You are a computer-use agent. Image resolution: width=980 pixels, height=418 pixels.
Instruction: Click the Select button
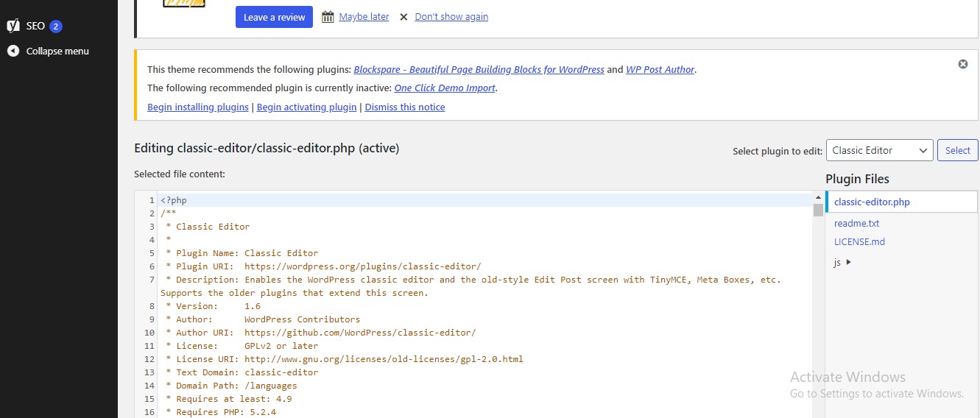(957, 150)
